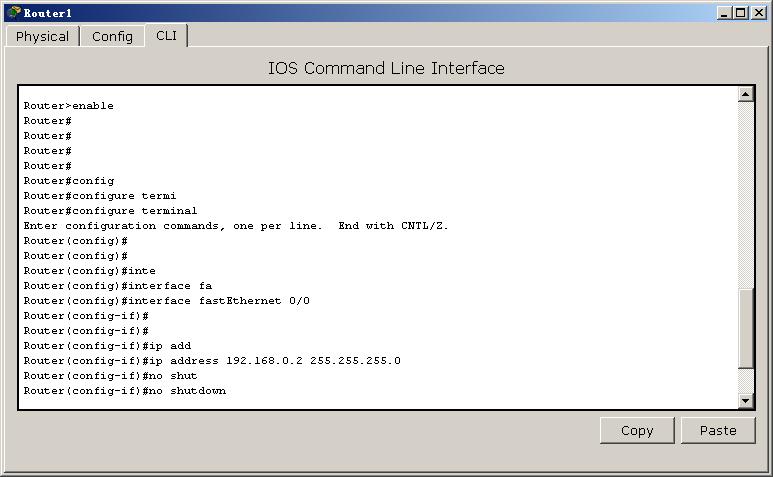773x477 pixels.
Task: Click the Router1 title bar icon
Action: [x=13, y=12]
